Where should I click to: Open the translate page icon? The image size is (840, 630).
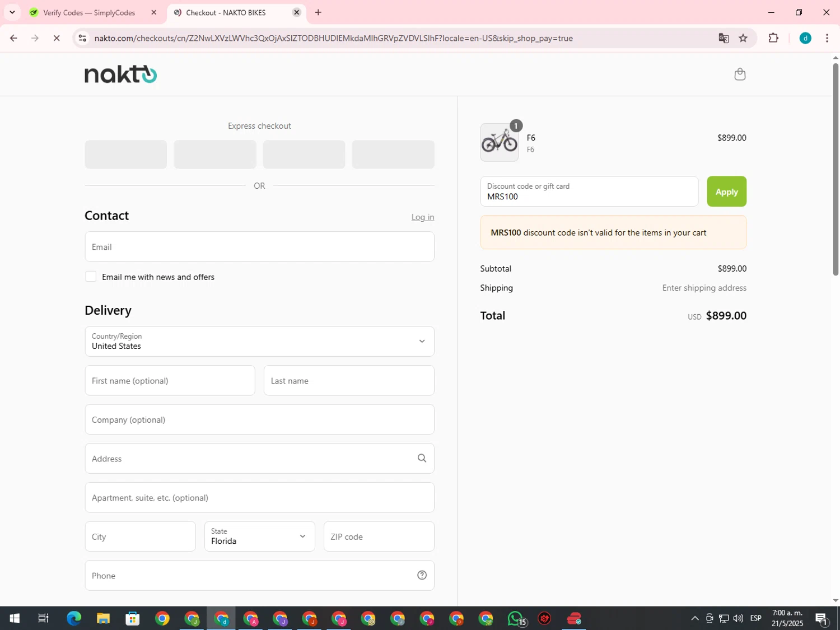pos(724,38)
